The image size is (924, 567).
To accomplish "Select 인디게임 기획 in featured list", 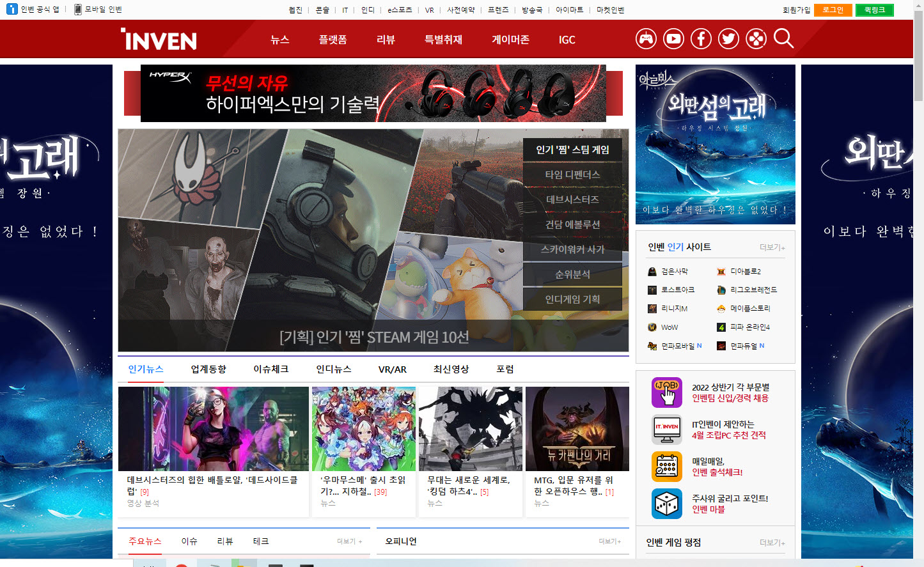I will pos(572,299).
